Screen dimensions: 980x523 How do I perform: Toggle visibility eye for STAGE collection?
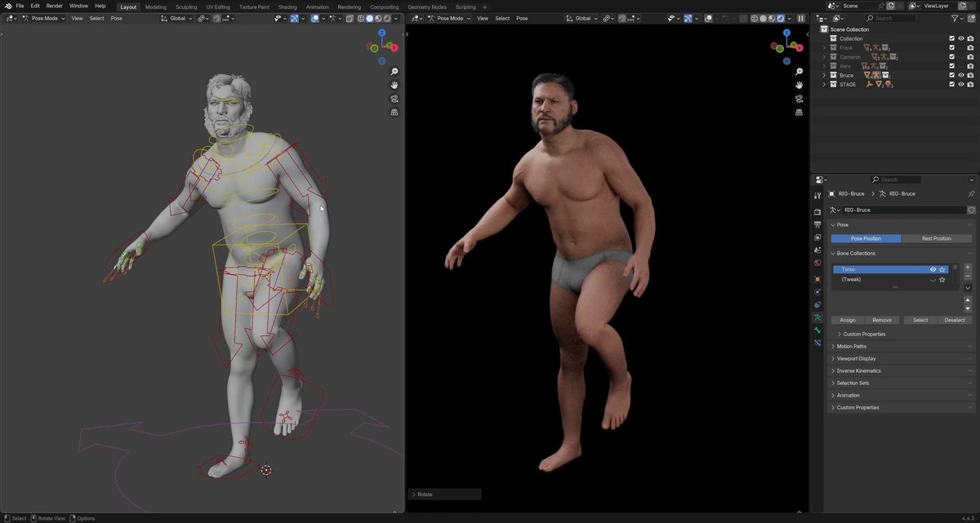click(961, 84)
